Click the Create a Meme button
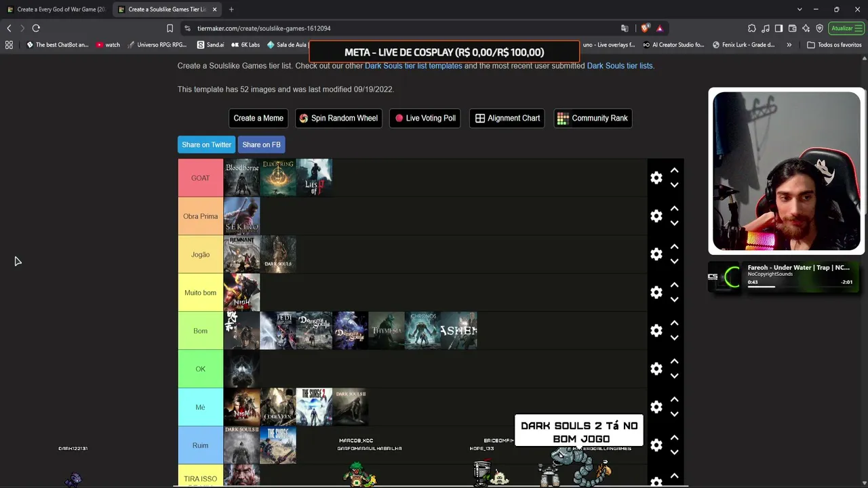Viewport: 868px width, 488px height. (x=258, y=118)
